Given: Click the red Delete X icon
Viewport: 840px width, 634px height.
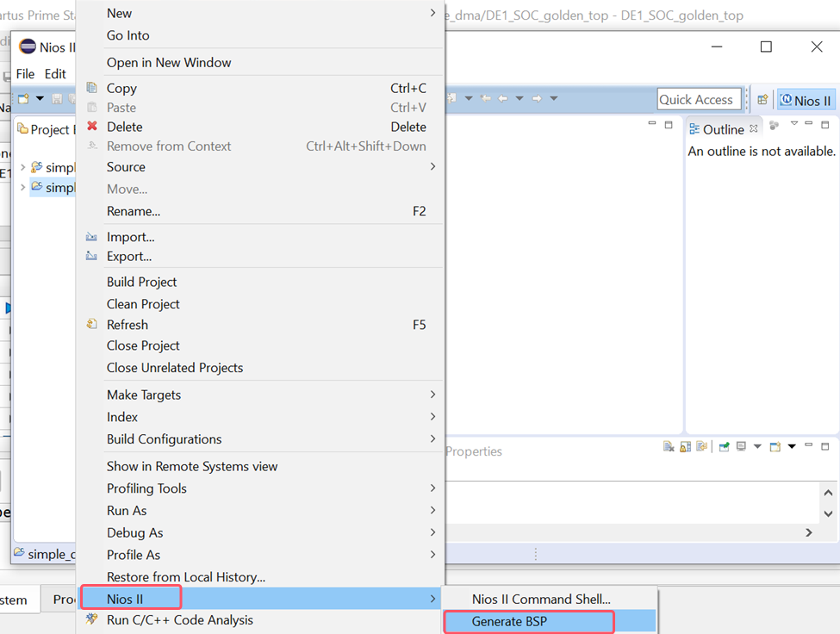Looking at the screenshot, I should pos(92,127).
